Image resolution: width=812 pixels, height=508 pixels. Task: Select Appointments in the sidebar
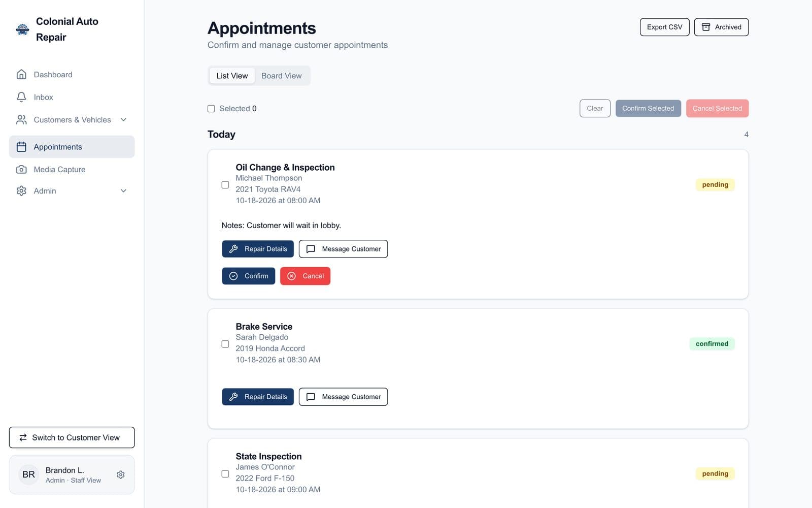(72, 147)
